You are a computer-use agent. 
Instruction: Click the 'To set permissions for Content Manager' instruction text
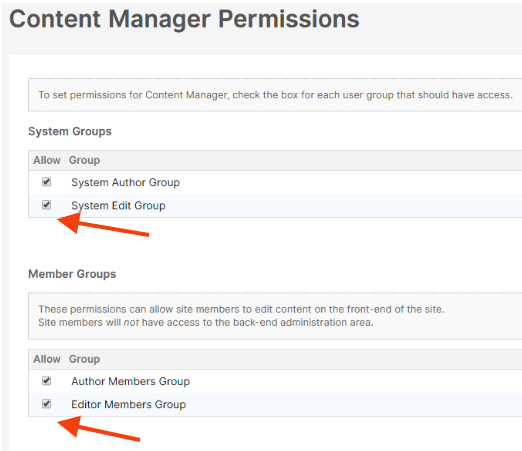(x=275, y=95)
